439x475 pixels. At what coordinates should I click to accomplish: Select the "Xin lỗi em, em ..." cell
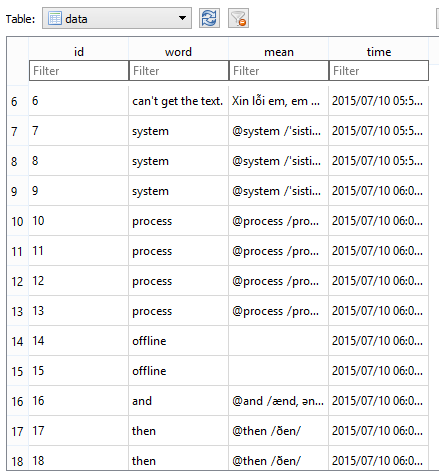point(279,101)
